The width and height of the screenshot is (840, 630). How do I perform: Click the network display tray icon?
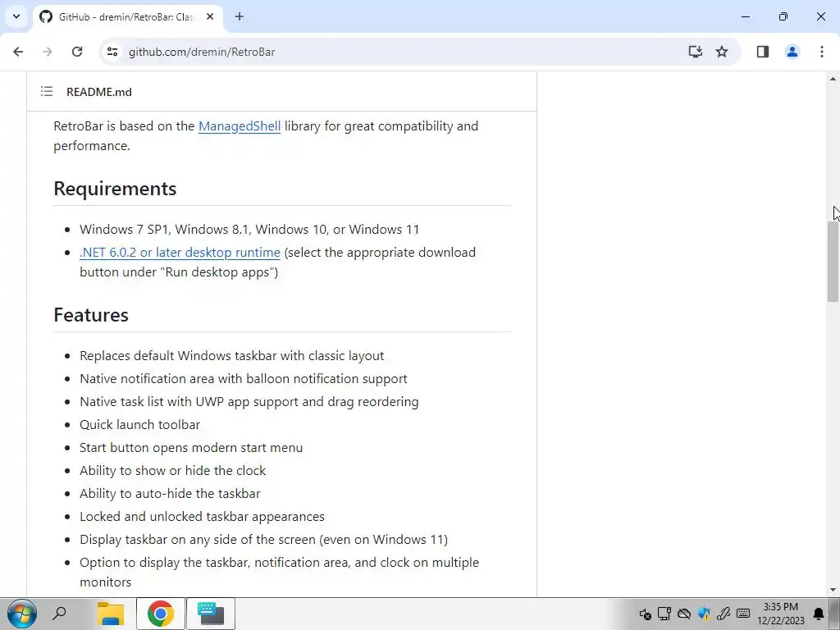(664, 614)
